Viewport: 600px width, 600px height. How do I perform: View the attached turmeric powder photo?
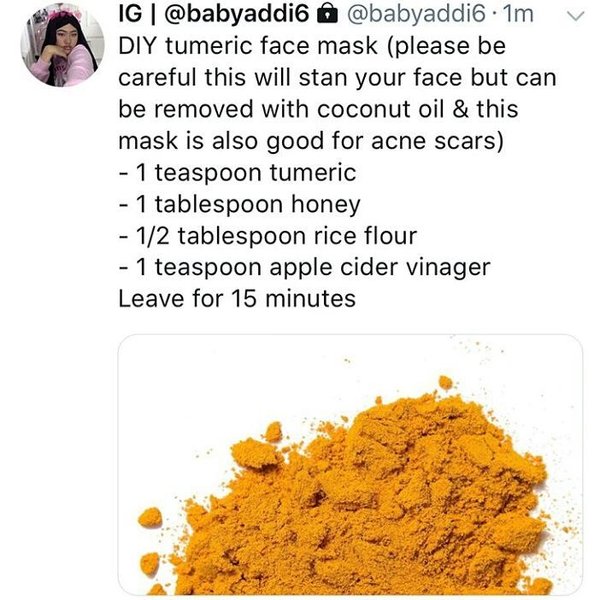(x=350, y=464)
